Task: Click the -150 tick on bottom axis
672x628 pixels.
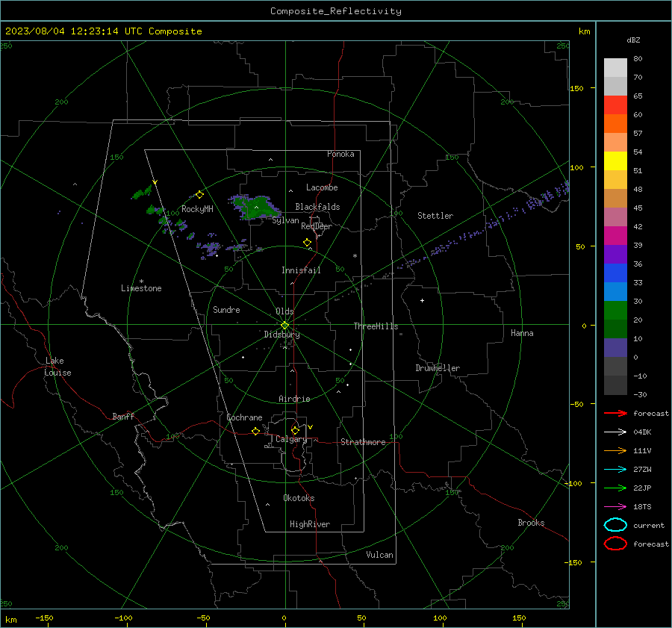Action: tap(44, 618)
